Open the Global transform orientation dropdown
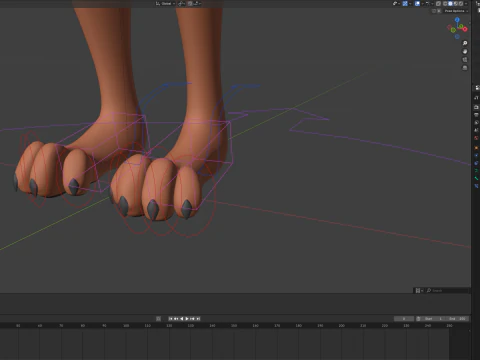 [165, 3]
